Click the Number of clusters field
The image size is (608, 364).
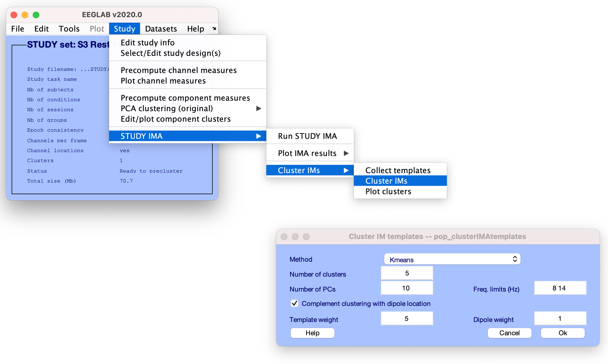coord(407,273)
